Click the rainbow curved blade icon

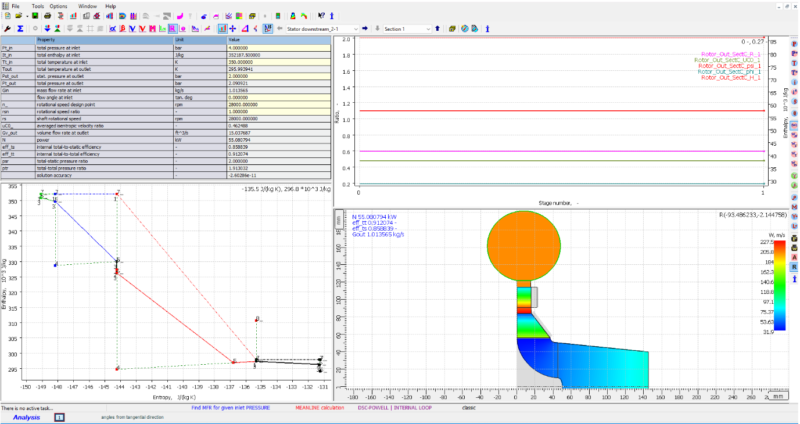click(305, 16)
